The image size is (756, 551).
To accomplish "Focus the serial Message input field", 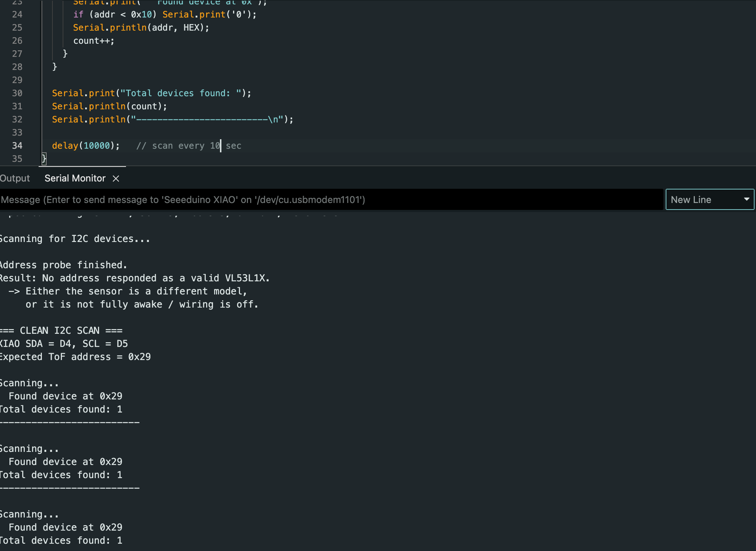I will click(328, 200).
